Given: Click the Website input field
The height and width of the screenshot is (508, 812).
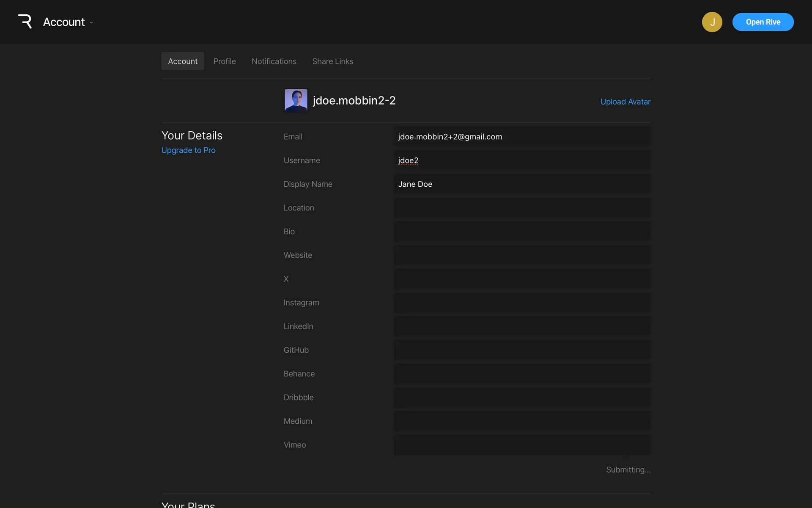Looking at the screenshot, I should pos(522,255).
